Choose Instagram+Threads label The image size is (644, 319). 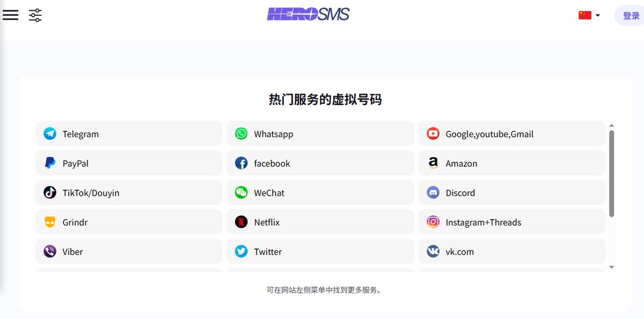pos(484,222)
